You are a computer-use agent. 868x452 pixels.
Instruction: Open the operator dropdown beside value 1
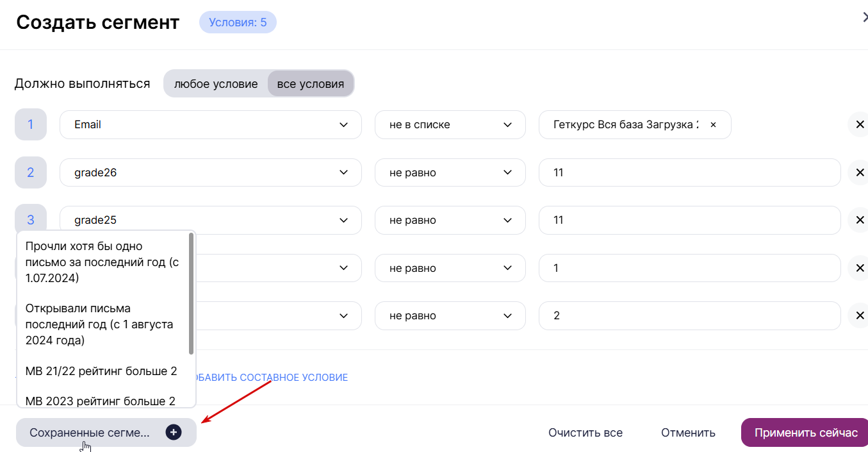(x=450, y=268)
